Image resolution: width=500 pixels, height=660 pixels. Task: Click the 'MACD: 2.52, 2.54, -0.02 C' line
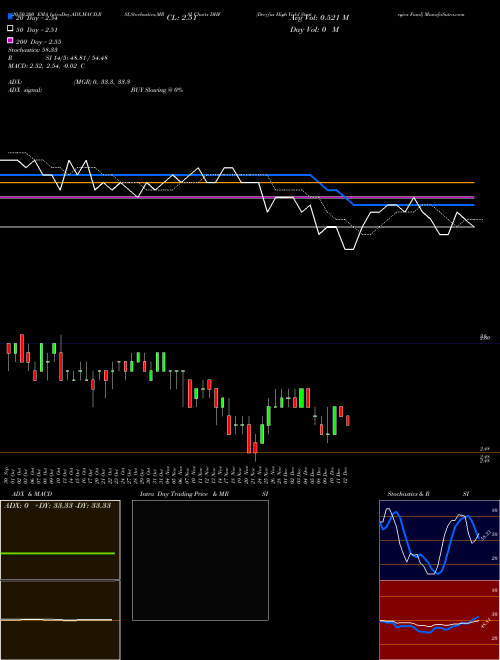tap(46, 66)
